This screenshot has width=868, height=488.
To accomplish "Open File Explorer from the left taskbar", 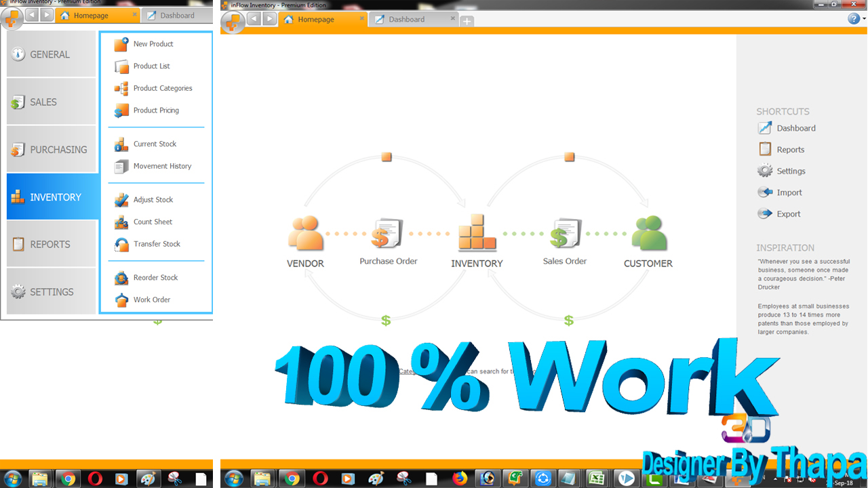I will click(40, 479).
